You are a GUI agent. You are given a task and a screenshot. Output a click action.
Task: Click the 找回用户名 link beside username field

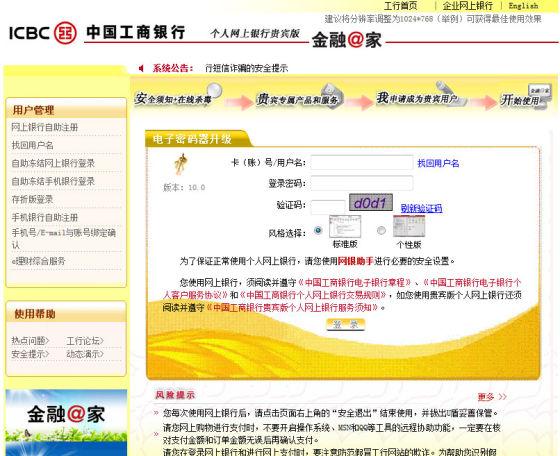click(x=438, y=163)
